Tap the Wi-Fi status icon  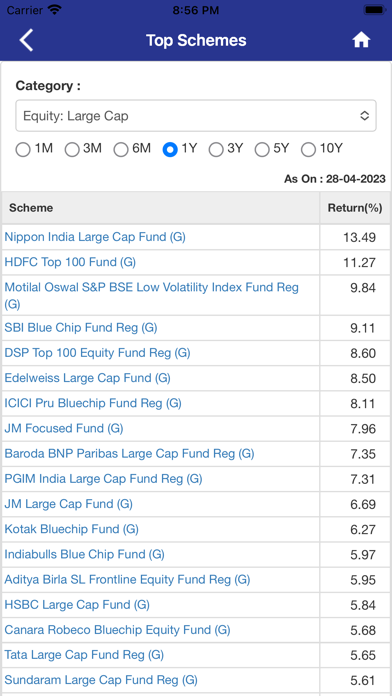pyautogui.click(x=55, y=10)
